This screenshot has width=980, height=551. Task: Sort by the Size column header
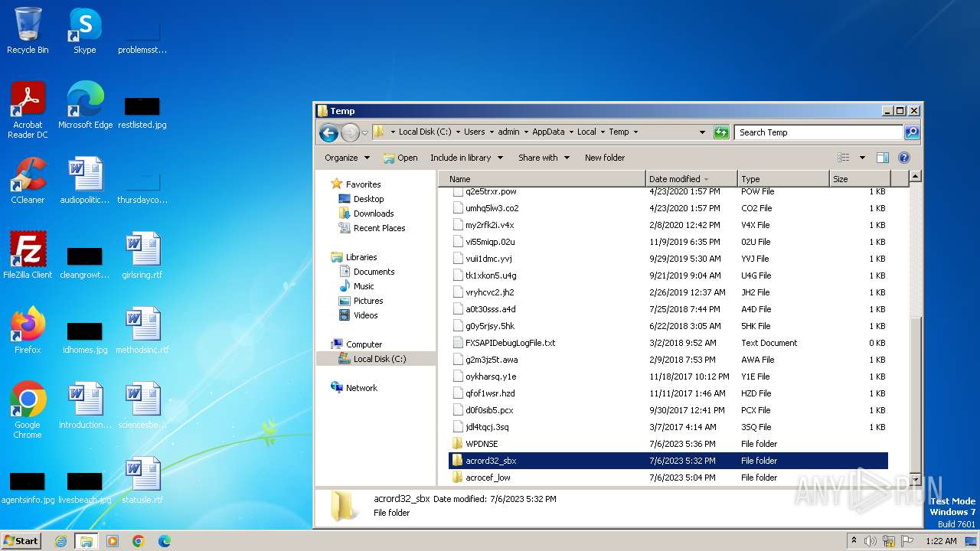point(861,178)
